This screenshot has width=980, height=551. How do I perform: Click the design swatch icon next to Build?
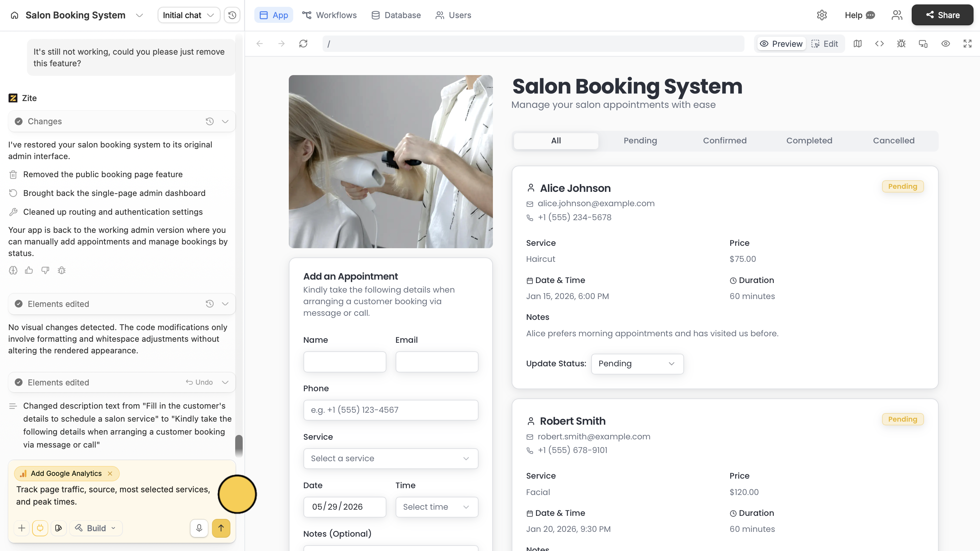pos(59,528)
